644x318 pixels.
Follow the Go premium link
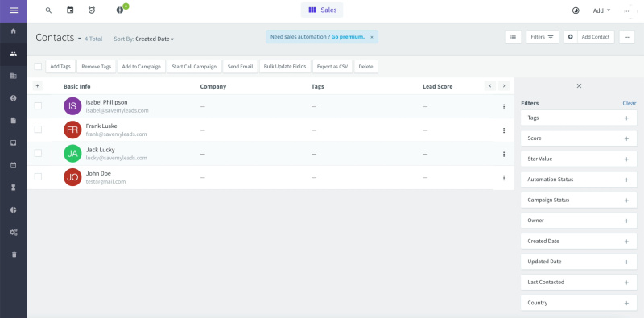[348, 37]
